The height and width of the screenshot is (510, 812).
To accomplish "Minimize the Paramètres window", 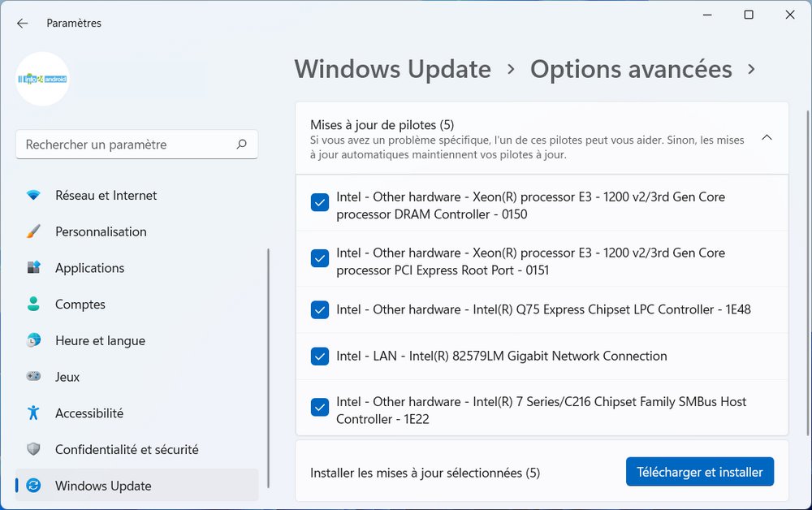I will tap(707, 15).
